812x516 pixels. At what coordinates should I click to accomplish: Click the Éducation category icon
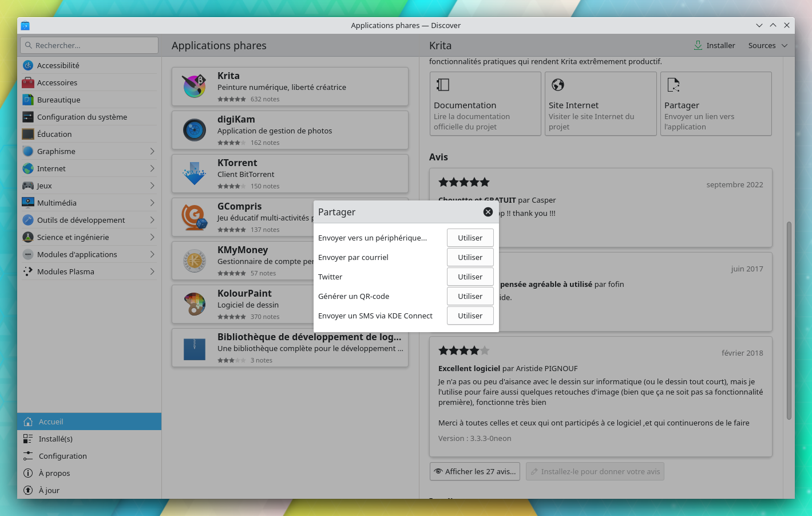(x=28, y=134)
